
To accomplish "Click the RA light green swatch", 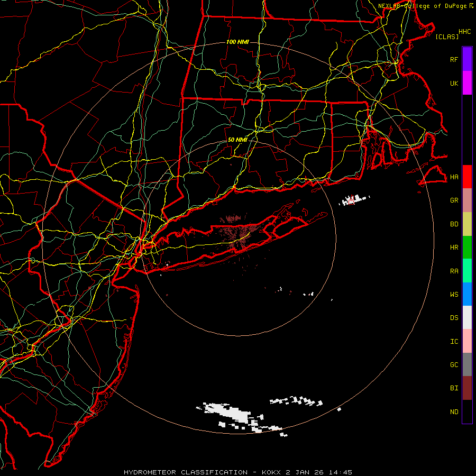I will [467, 271].
